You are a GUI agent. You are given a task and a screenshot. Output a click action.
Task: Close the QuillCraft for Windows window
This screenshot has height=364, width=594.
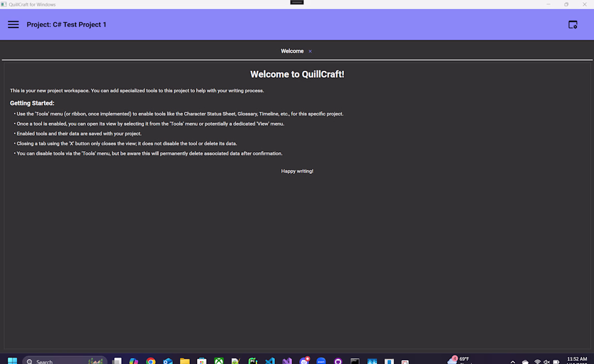[584, 4]
